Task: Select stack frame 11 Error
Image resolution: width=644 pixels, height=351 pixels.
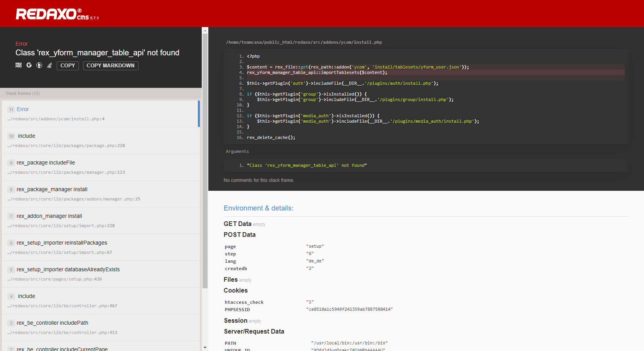Action: [100, 114]
